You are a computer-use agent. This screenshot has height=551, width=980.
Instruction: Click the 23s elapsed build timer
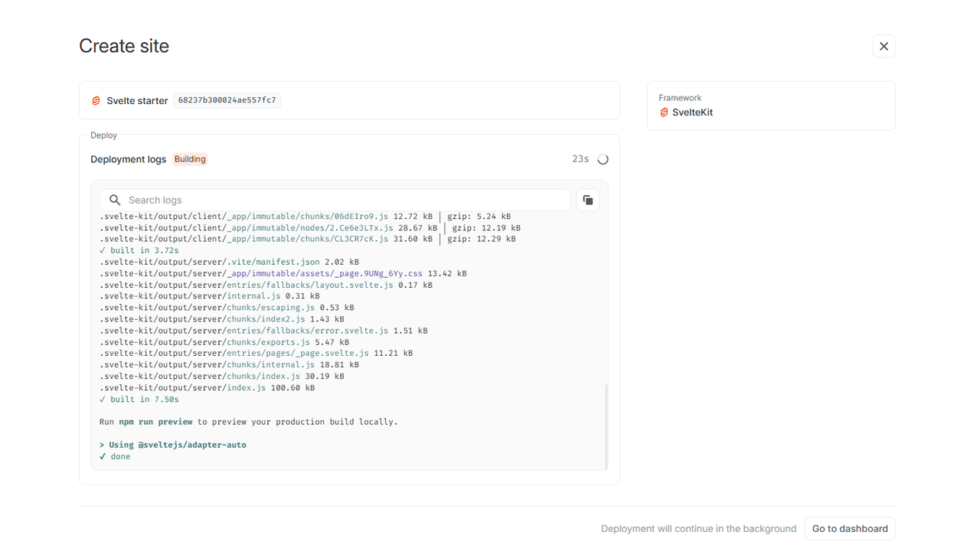click(580, 159)
